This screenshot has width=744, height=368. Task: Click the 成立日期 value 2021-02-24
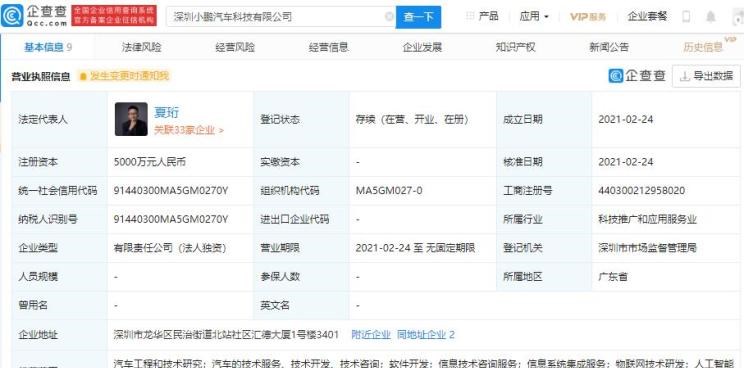pos(625,120)
